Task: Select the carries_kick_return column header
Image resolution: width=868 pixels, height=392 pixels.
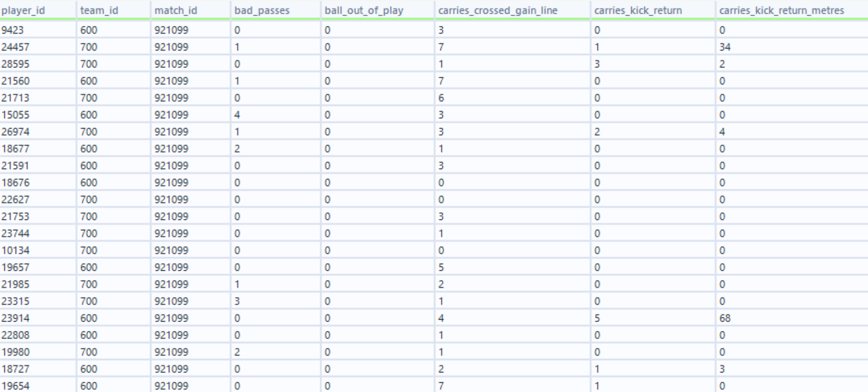Action: (x=653, y=10)
